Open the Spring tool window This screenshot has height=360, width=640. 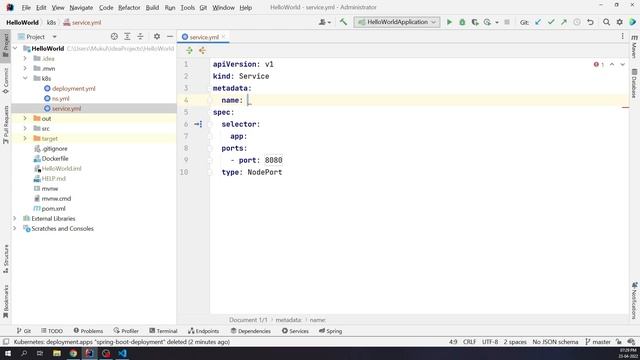pyautogui.click(x=331, y=331)
